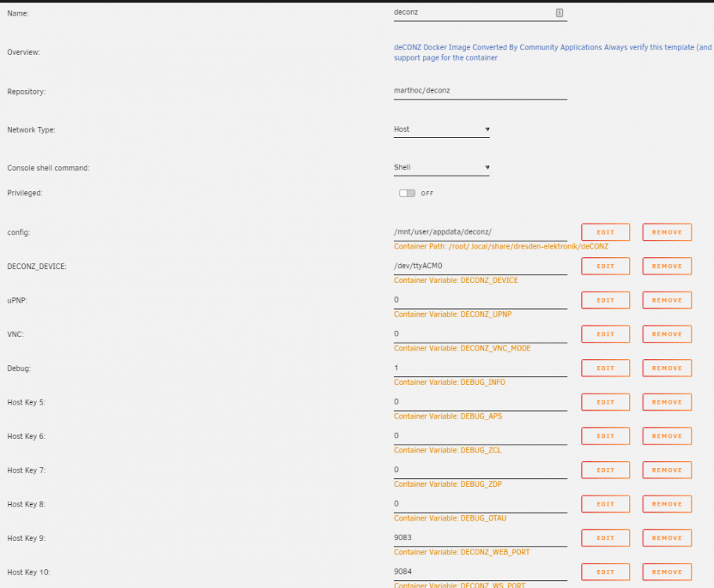Click the Container Path dresden-elektronik text
Image resolution: width=714 pixels, height=588 pixels.
tap(501, 246)
